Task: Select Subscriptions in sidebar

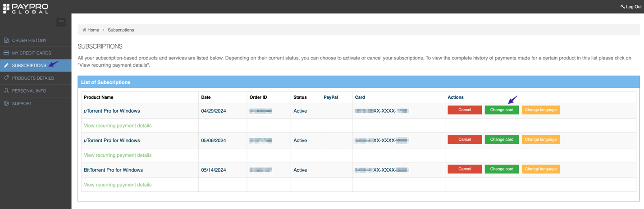Action: [36, 65]
